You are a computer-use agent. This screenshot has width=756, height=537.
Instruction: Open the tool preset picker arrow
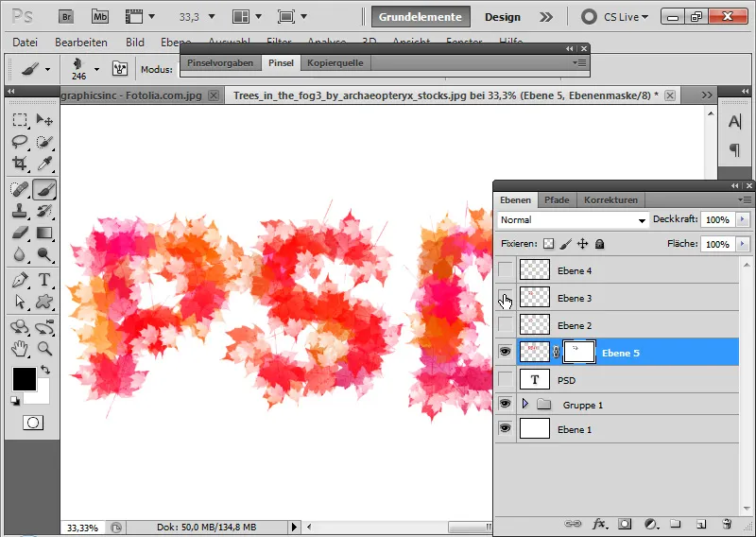48,69
